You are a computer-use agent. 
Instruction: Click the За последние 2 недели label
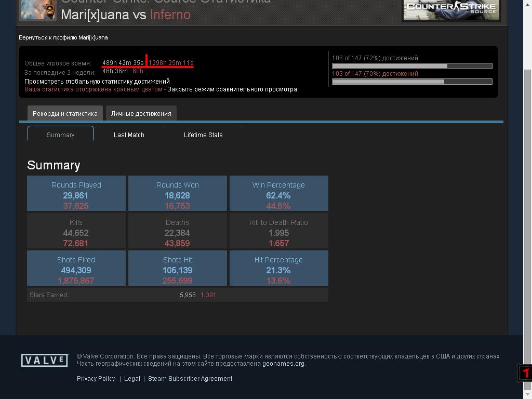[60, 73]
